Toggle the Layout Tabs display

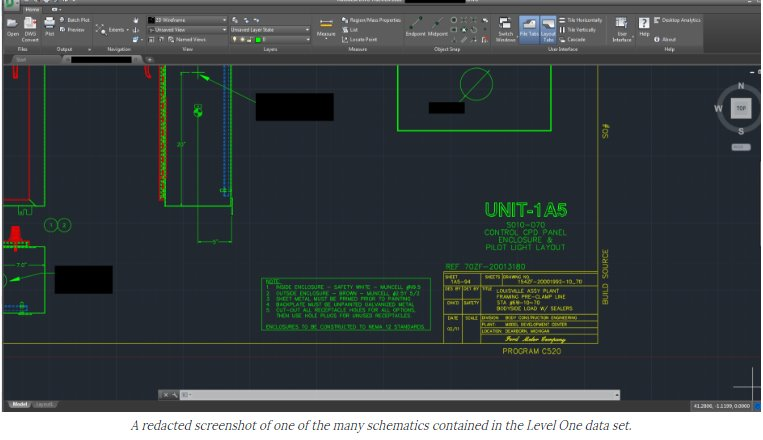[x=549, y=26]
